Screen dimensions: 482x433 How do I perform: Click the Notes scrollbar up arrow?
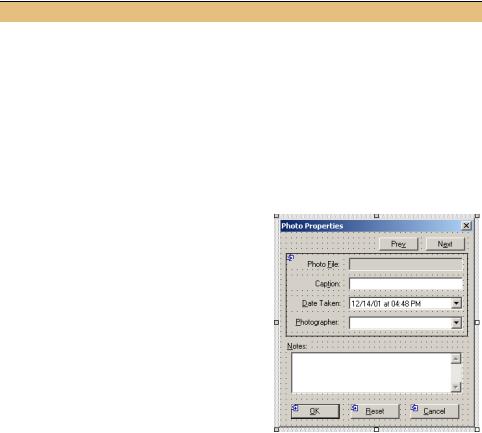456,359
